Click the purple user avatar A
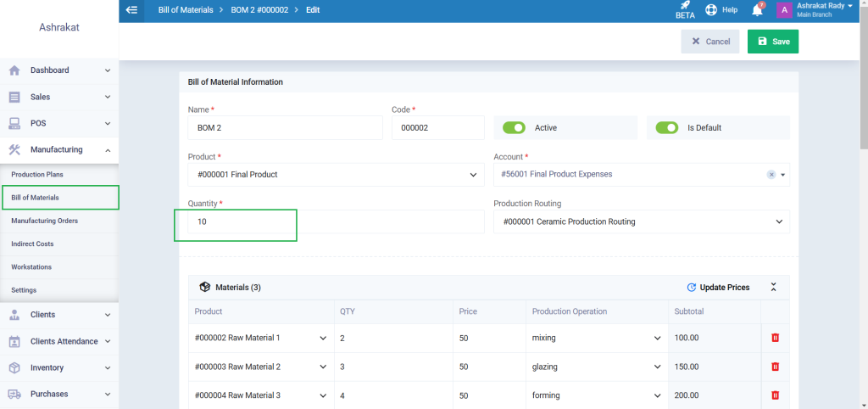 coord(784,10)
